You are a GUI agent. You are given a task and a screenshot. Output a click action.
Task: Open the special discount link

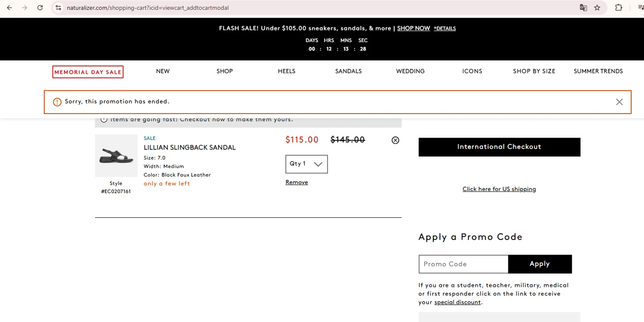(x=457, y=302)
